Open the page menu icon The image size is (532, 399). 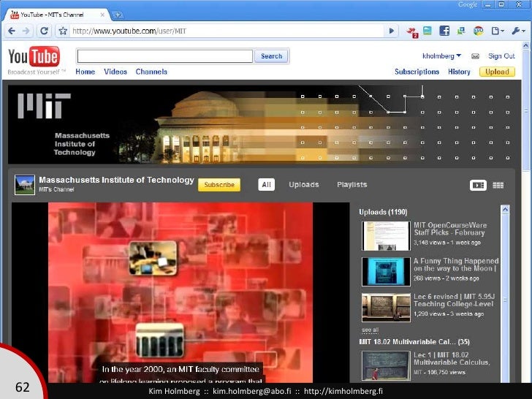[498, 31]
